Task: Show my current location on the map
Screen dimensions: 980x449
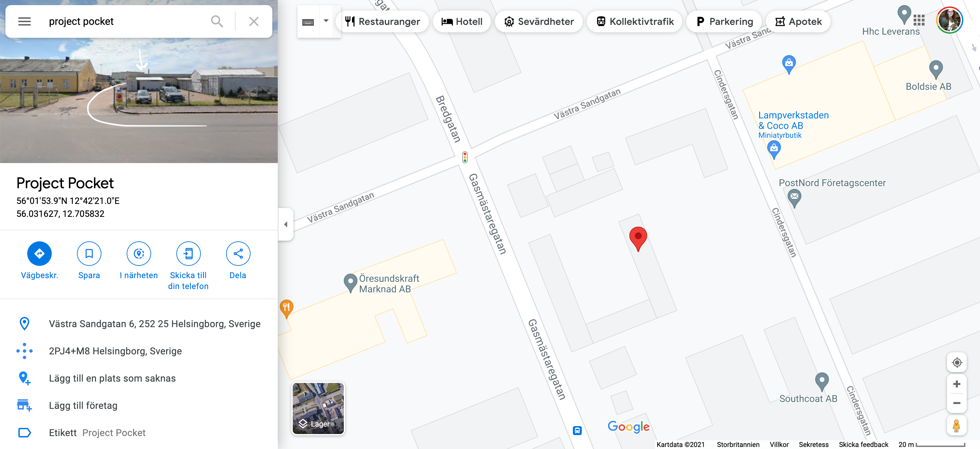Action: pos(957,363)
